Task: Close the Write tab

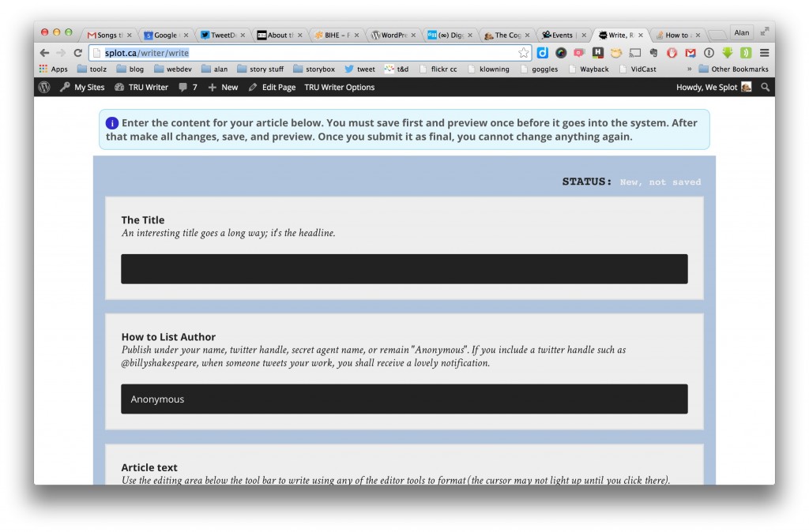Action: [x=641, y=35]
